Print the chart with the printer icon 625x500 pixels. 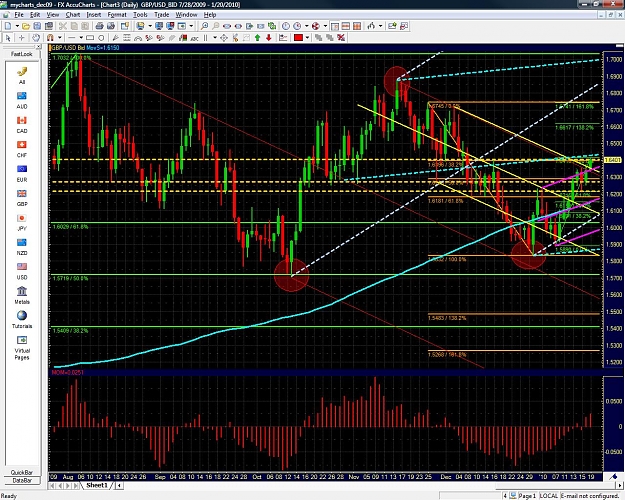click(x=99, y=26)
